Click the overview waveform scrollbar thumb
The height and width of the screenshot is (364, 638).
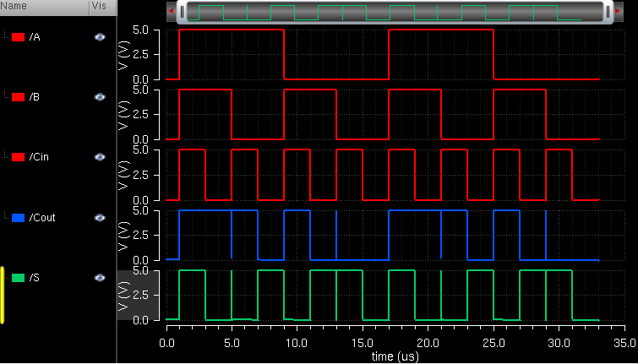pos(394,12)
